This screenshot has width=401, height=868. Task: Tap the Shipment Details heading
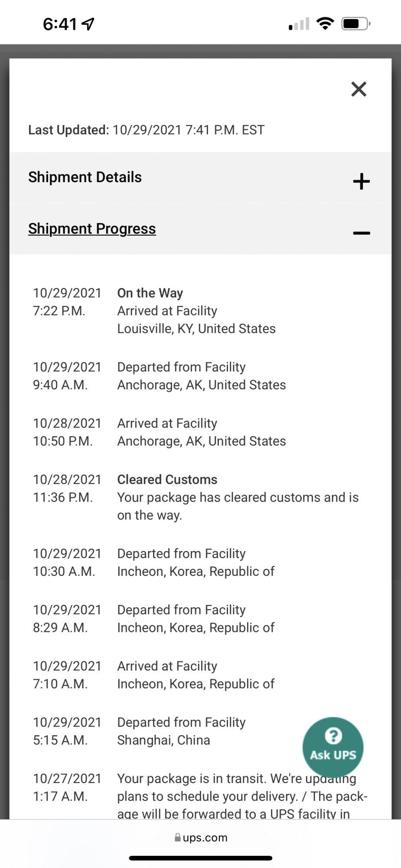[85, 177]
